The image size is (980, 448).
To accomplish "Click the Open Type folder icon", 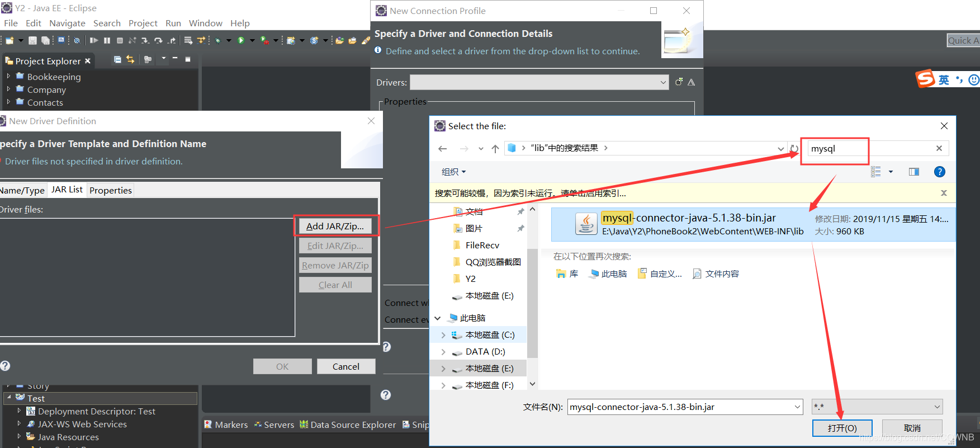I will 339,40.
